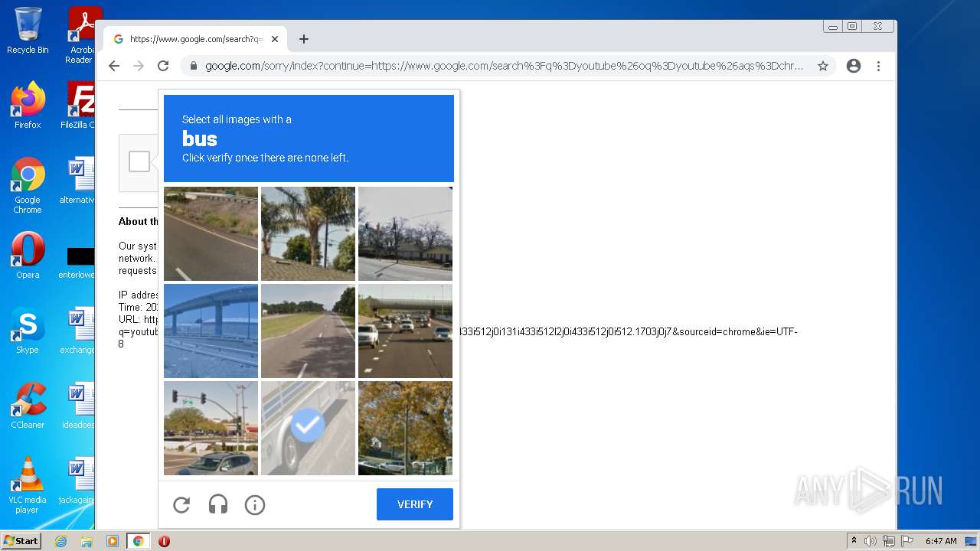Open the volume control in tray
Viewport: 980px width, 551px height.
click(871, 541)
